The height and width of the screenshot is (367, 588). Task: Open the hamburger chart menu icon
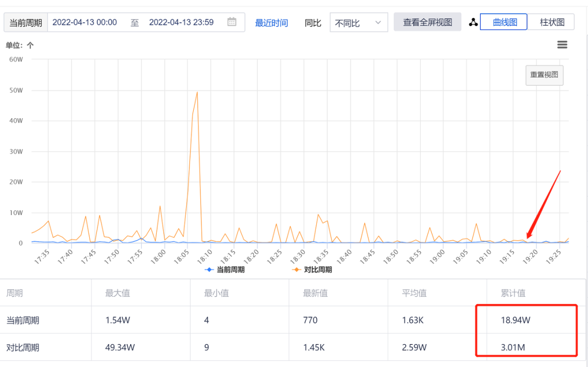562,45
